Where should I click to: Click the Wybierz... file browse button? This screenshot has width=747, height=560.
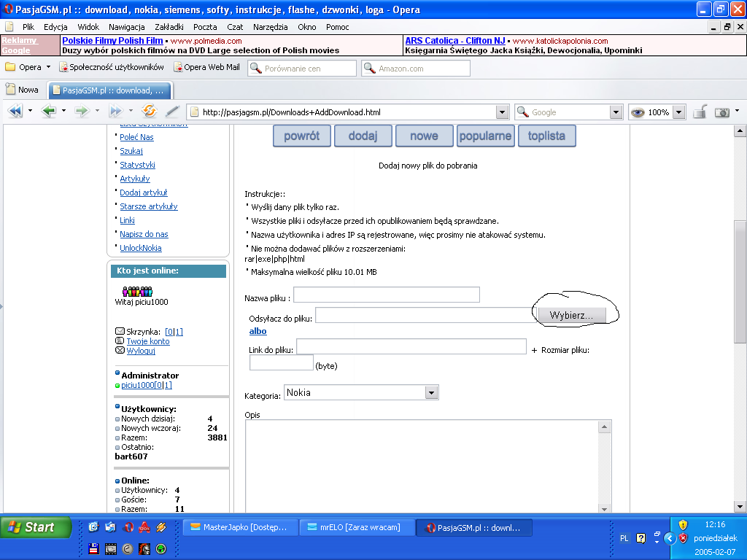pos(571,315)
